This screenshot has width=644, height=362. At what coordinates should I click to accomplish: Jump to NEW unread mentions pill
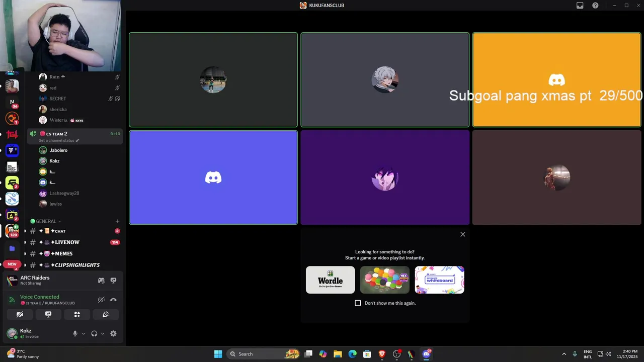(12, 264)
